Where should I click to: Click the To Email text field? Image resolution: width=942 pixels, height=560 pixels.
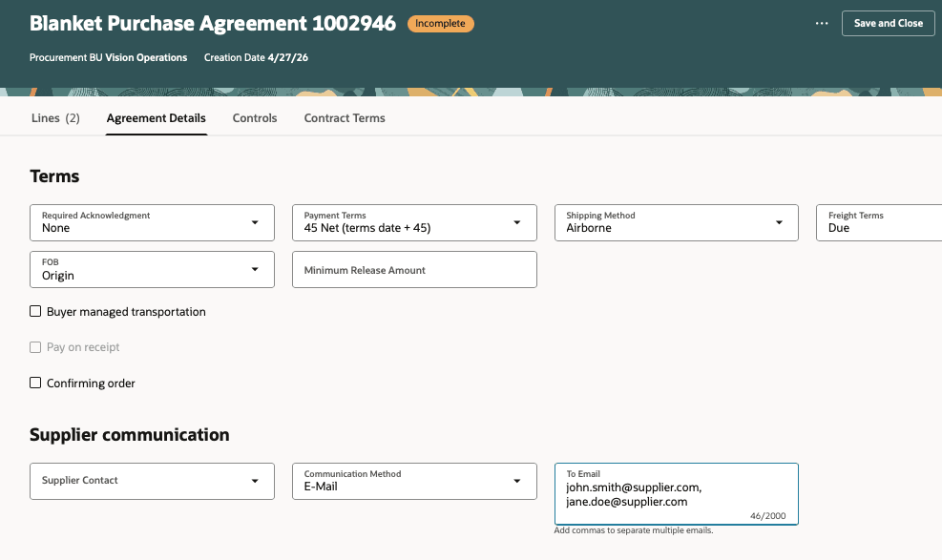tap(677, 494)
